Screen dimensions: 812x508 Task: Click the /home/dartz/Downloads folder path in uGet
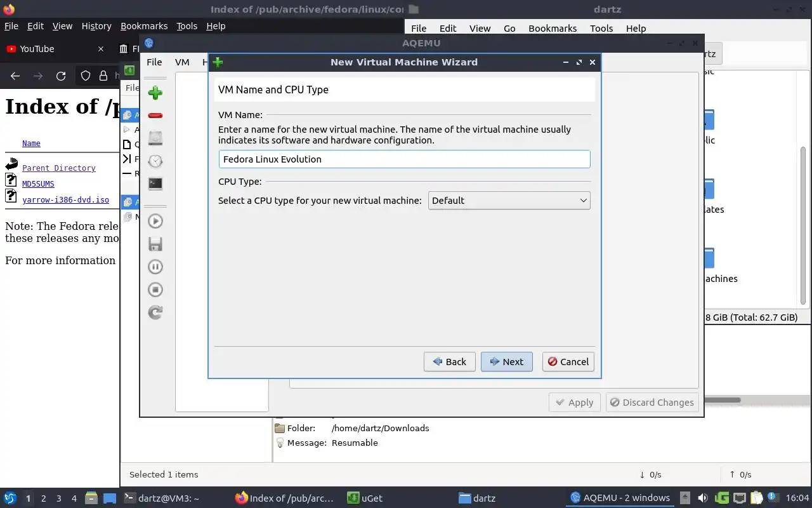tap(381, 429)
